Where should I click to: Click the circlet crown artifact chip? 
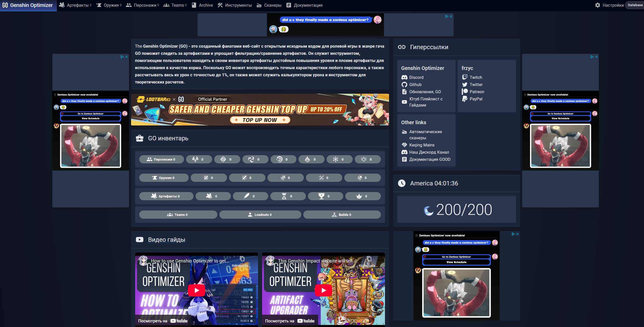(362, 196)
